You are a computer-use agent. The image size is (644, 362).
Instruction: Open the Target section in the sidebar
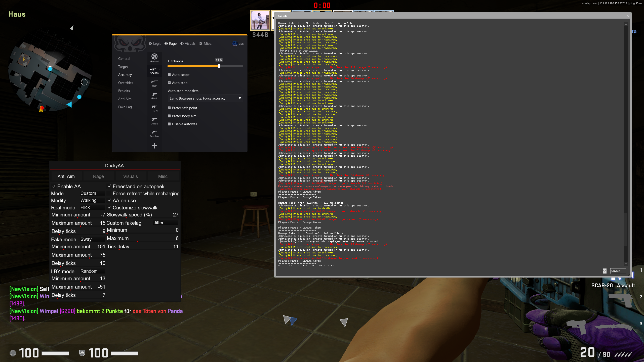(123, 67)
